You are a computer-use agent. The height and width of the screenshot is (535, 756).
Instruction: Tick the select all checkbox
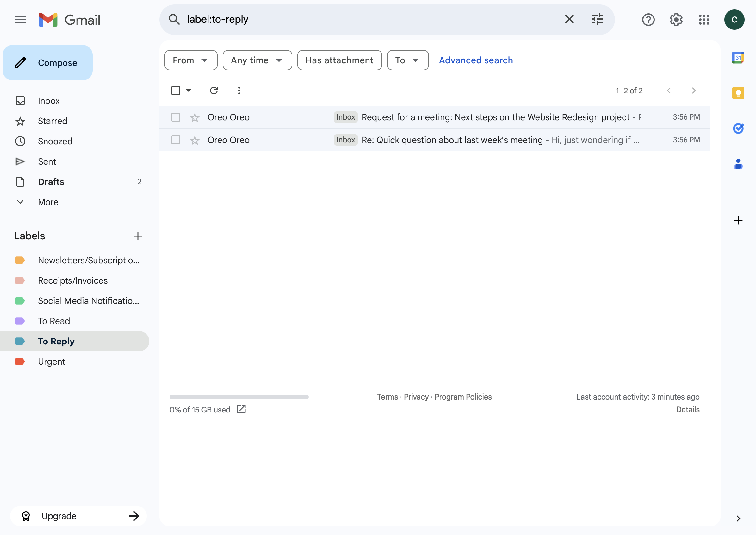coord(176,91)
